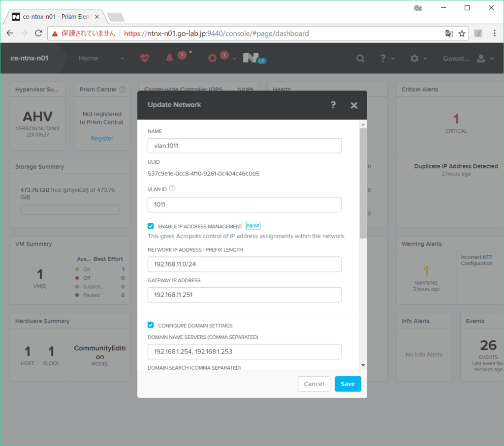Viewport: 504px width, 446px height.
Task: Close the Update Network dialog
Action: point(354,105)
